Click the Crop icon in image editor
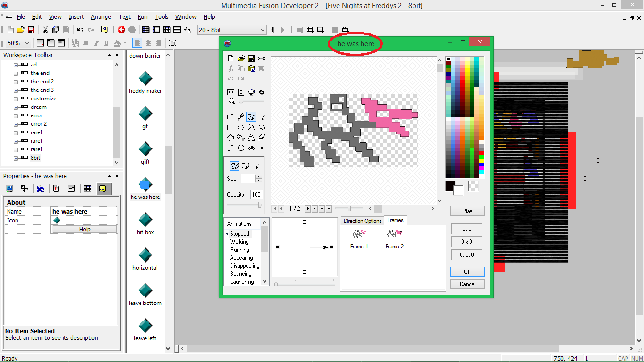 point(251,92)
